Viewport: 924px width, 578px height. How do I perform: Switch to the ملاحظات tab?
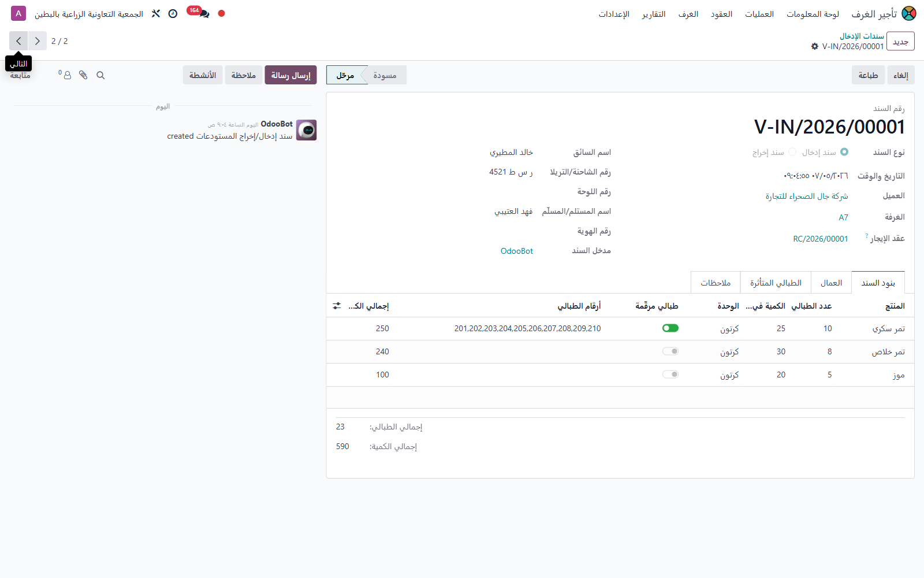[x=716, y=283]
